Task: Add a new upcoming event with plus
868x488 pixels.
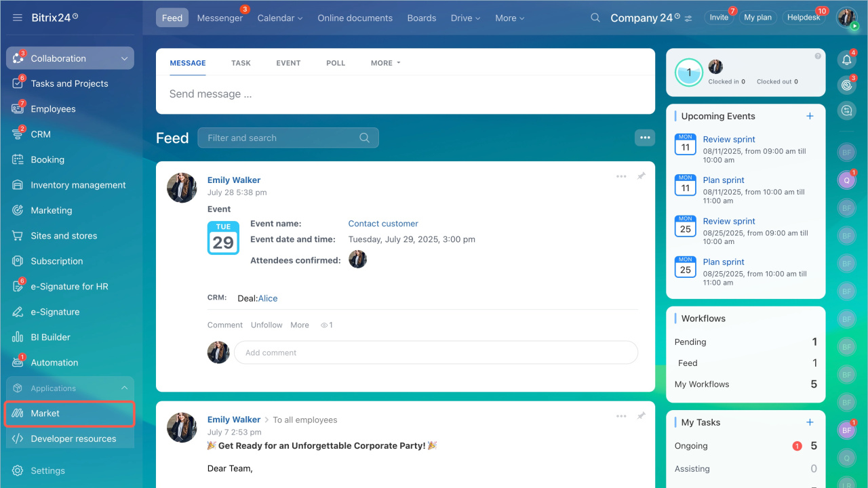Action: click(810, 116)
